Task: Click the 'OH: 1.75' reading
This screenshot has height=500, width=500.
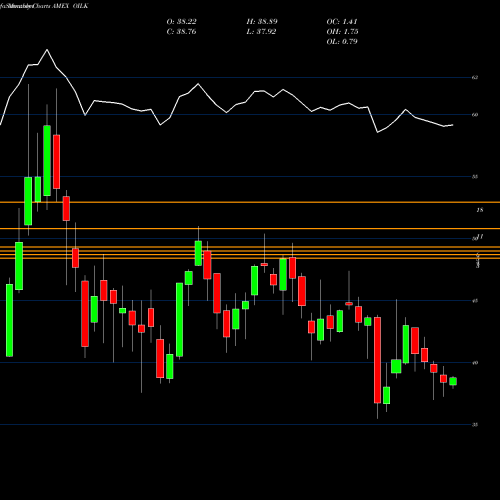Action: (342, 32)
